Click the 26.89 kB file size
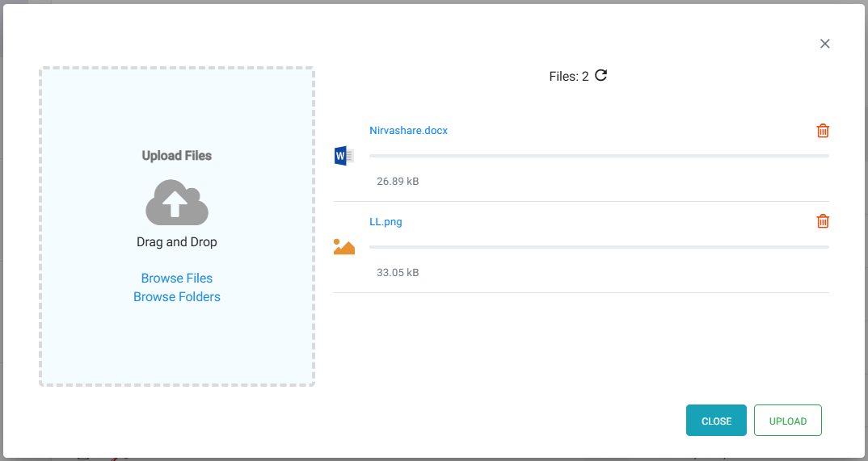Screen dimensions: 868x461 398,182
